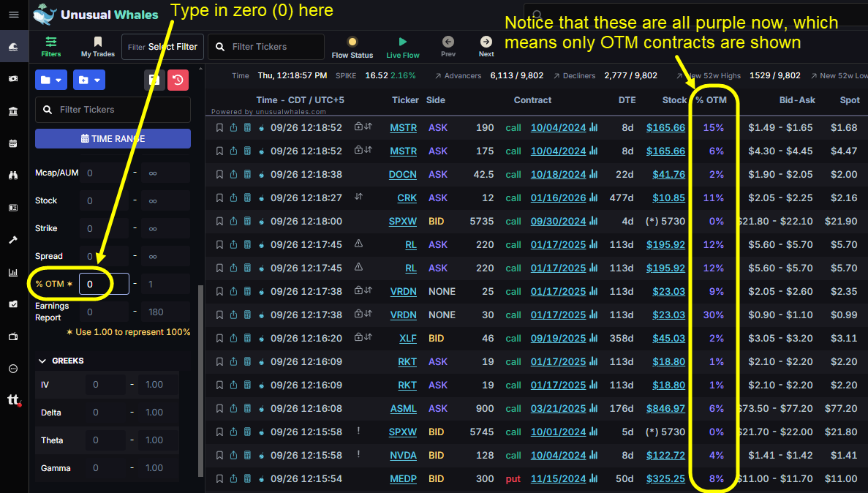Open the TV icon in the sidebar
The height and width of the screenshot is (493, 868).
13,336
